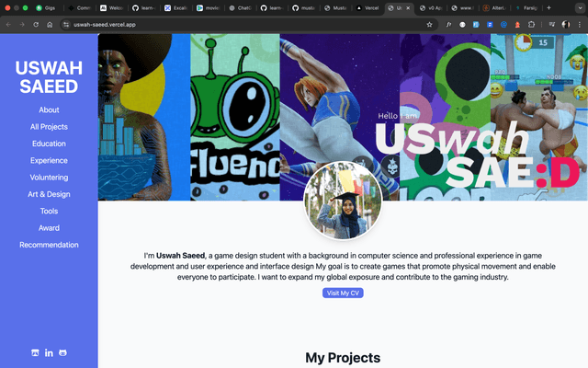Switch to the Excalidraw browser tab
This screenshot has height=368, width=588.
click(x=175, y=7)
